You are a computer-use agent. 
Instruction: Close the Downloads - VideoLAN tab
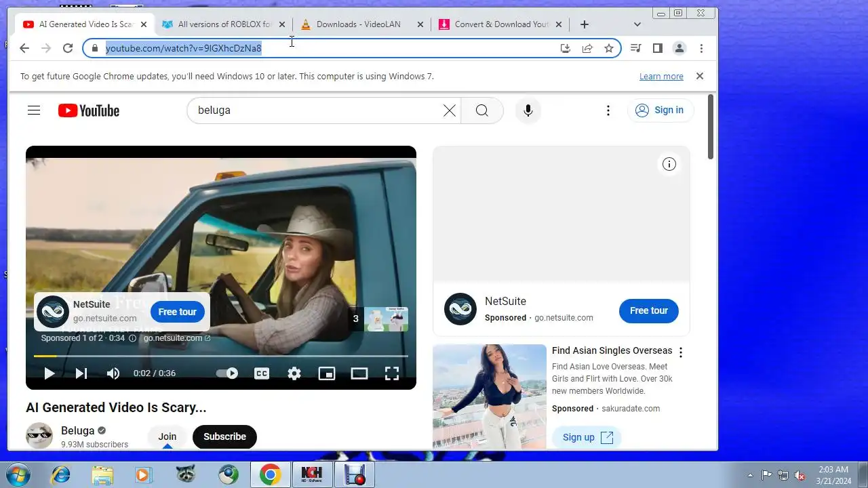click(420, 24)
